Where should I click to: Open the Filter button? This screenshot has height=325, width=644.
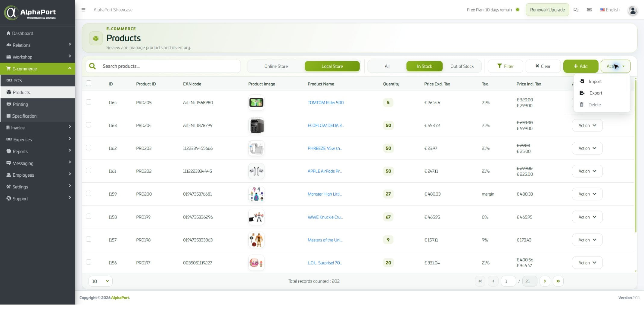coord(505,66)
